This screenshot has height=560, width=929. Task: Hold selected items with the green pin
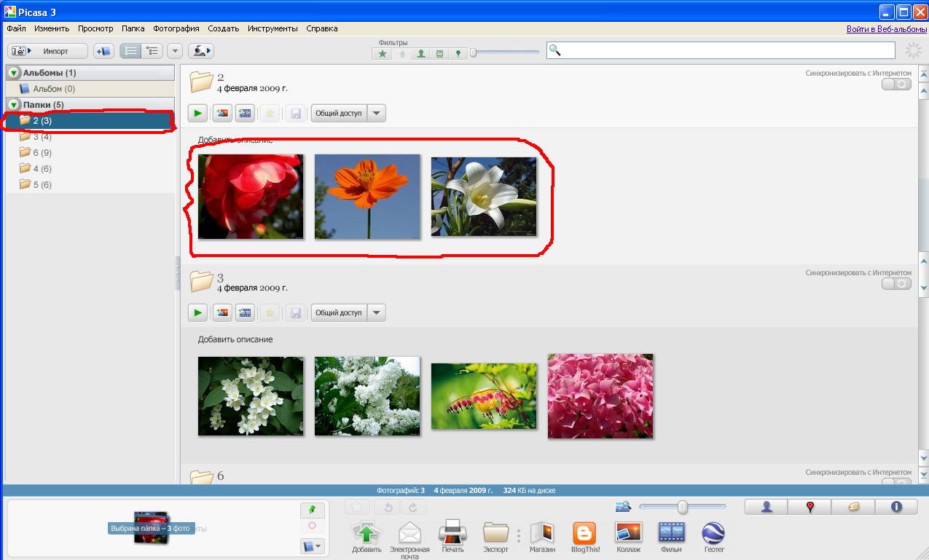point(312,510)
